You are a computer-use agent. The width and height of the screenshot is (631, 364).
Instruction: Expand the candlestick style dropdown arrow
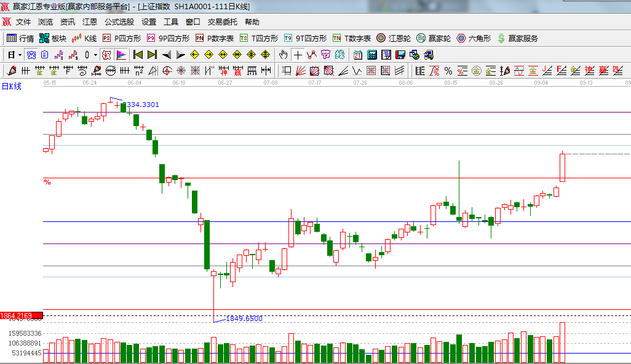pyautogui.click(x=95, y=55)
